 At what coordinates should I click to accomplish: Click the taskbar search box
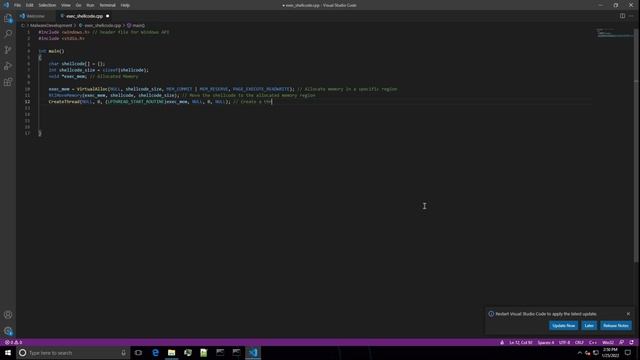[73, 353]
